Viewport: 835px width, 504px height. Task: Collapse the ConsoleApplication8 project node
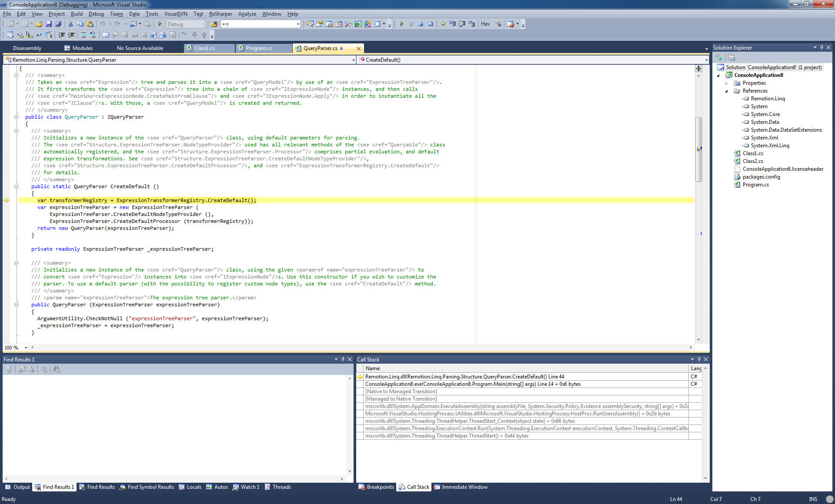(x=718, y=76)
